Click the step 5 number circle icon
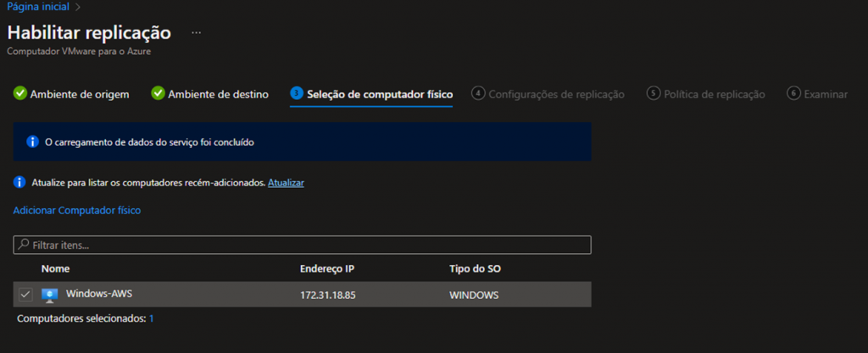This screenshot has height=353, width=868. [x=654, y=94]
